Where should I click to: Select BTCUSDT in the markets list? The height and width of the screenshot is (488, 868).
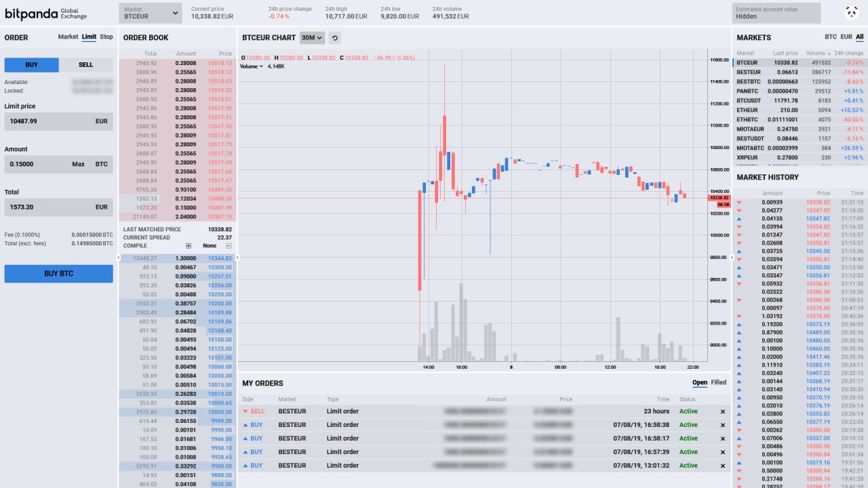[800, 100]
